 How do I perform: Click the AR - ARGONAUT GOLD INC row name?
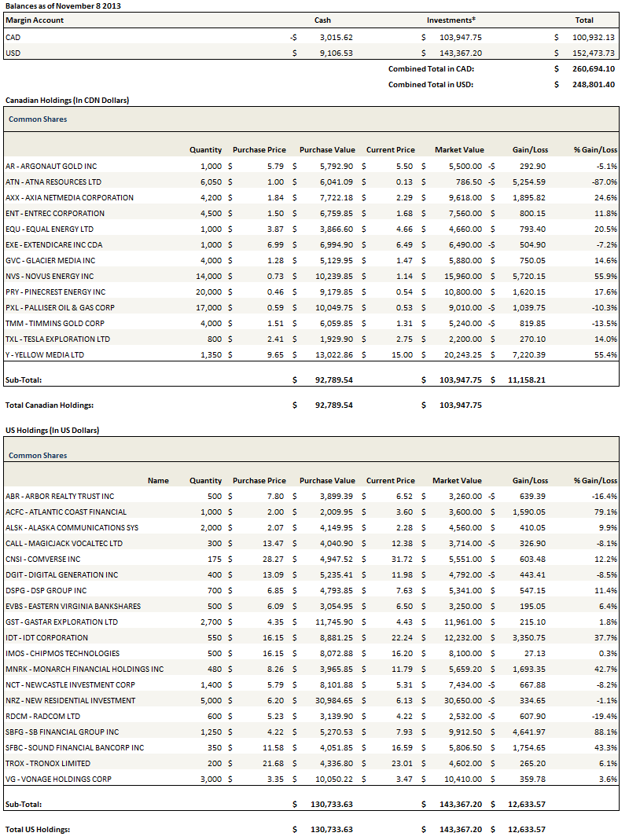51,166
